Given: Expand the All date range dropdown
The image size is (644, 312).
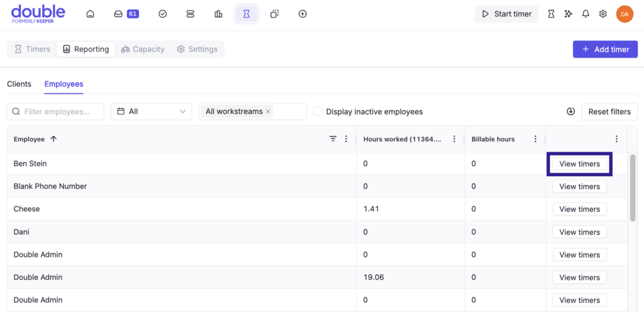Looking at the screenshot, I should click(x=152, y=111).
